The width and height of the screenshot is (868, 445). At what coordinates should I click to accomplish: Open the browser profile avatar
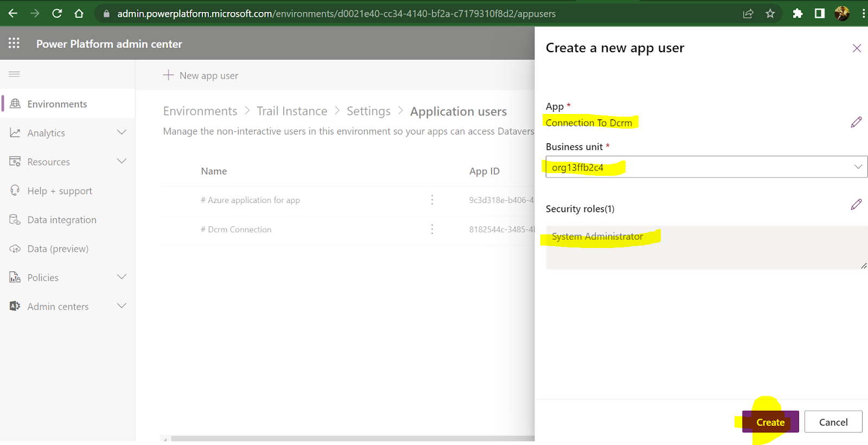(x=842, y=14)
